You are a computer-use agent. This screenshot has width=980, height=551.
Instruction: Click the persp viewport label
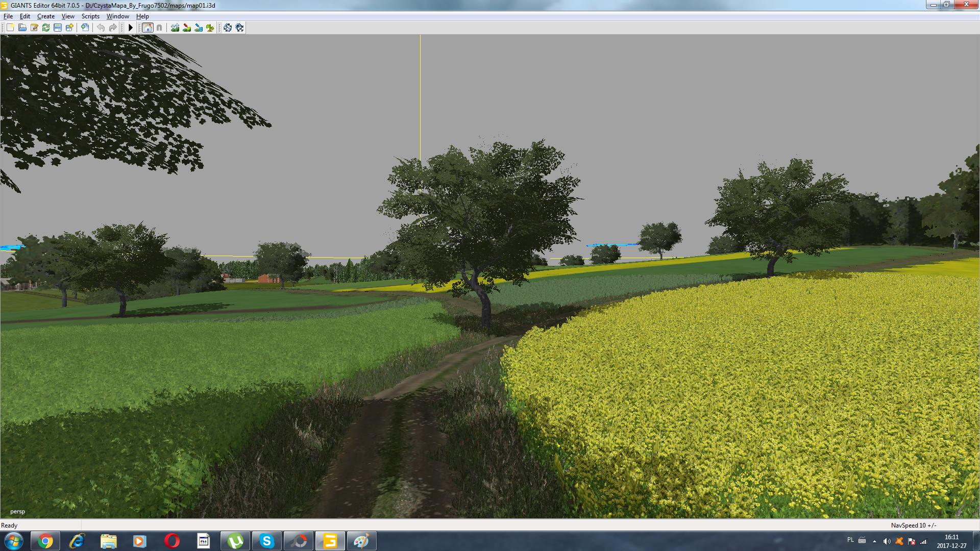click(x=17, y=511)
